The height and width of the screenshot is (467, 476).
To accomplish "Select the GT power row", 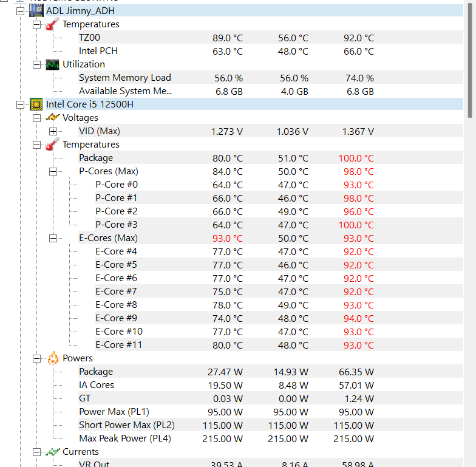I will tap(271, 398).
